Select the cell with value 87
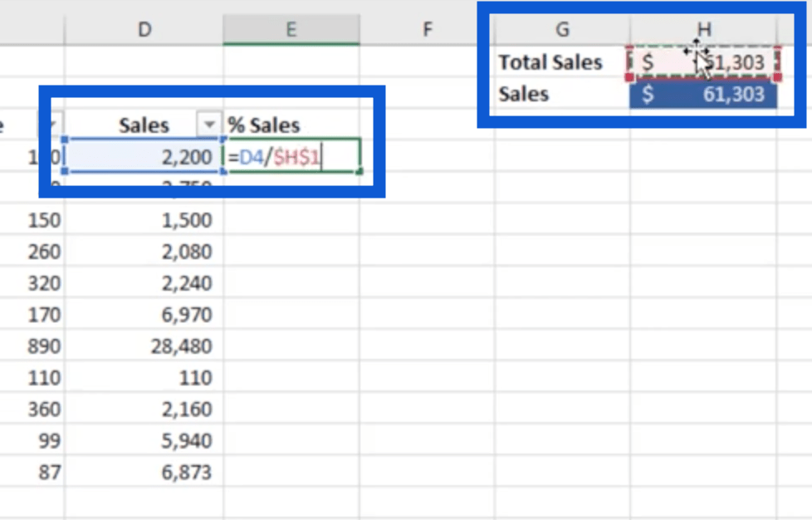 pos(32,473)
